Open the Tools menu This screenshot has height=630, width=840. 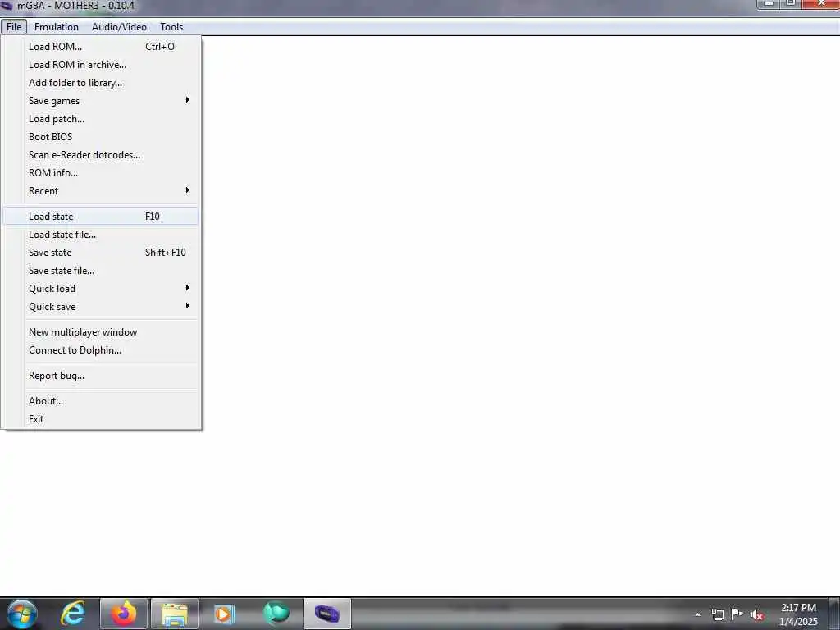[x=171, y=27]
